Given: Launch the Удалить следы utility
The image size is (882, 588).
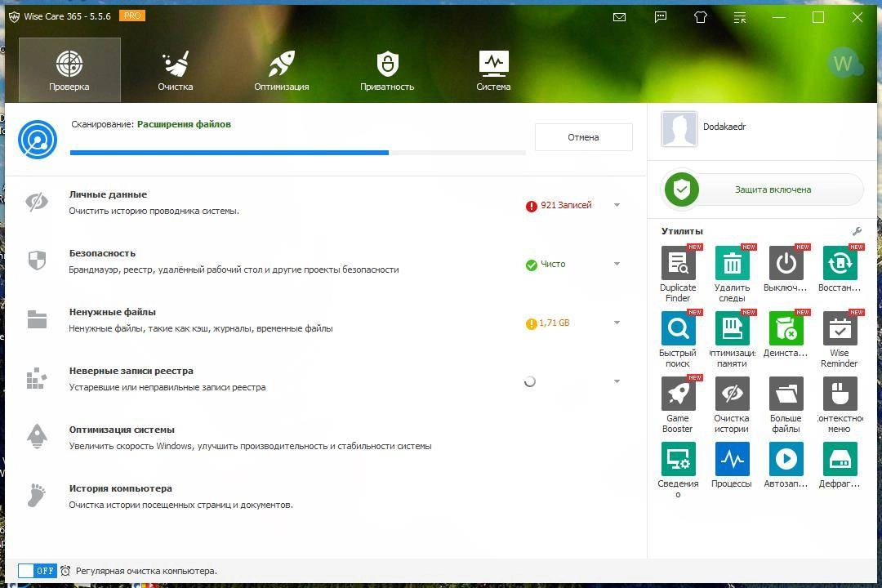Looking at the screenshot, I should point(732,263).
